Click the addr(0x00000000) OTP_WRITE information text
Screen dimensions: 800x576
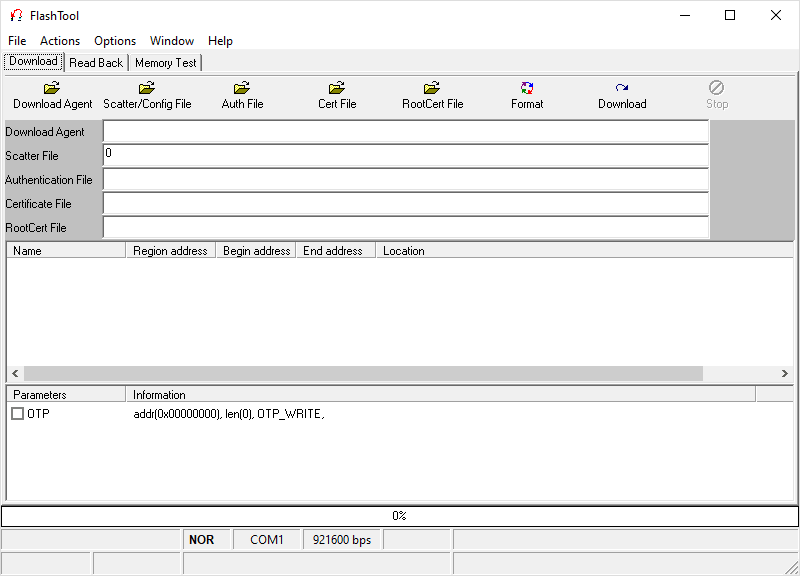pyautogui.click(x=229, y=414)
